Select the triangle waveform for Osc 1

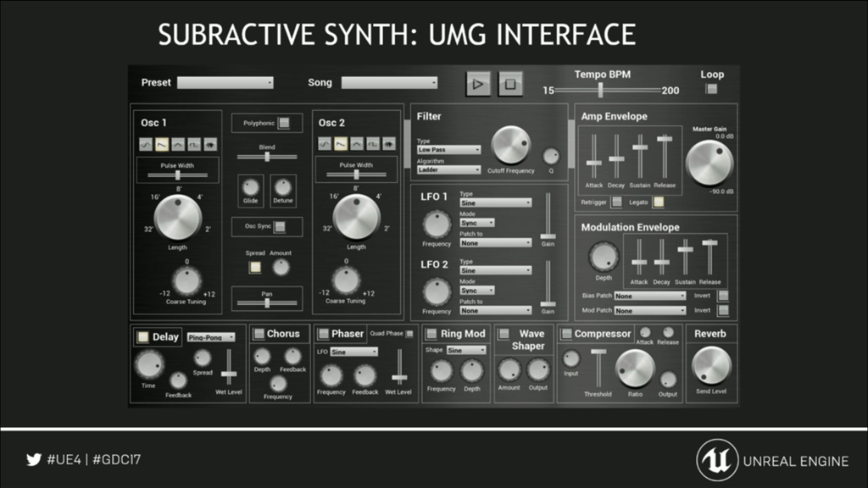tap(178, 144)
